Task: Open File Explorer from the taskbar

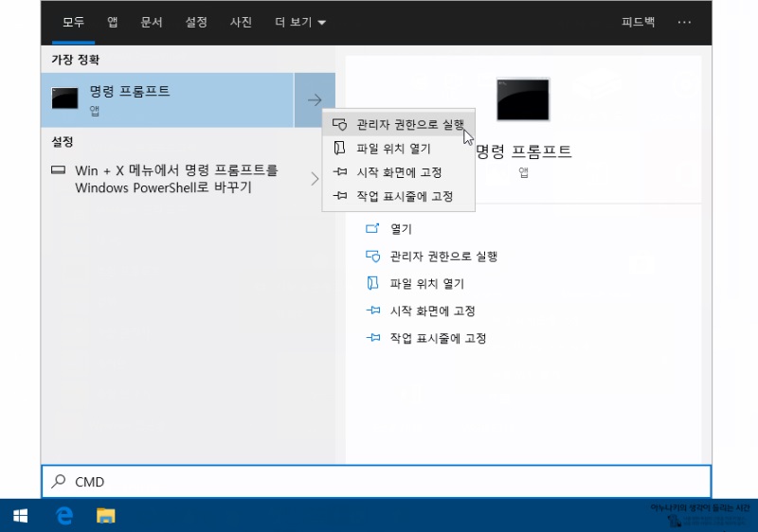Action: pos(106,516)
